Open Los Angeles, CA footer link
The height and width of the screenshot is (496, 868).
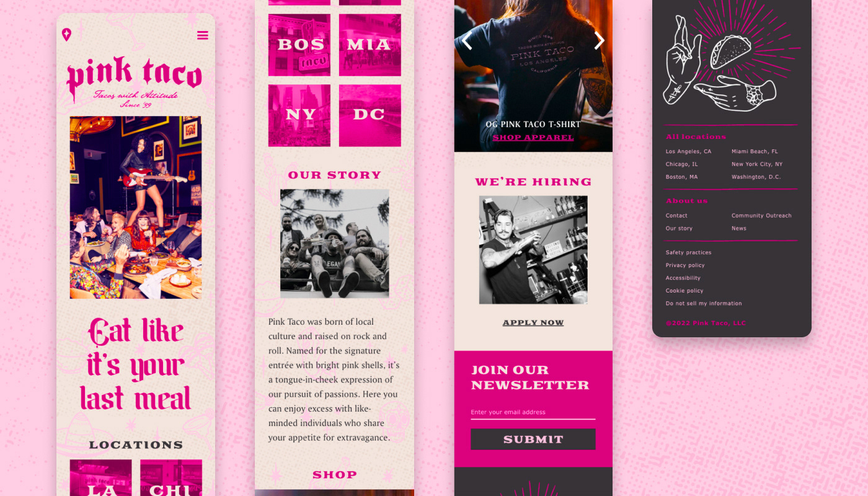688,151
